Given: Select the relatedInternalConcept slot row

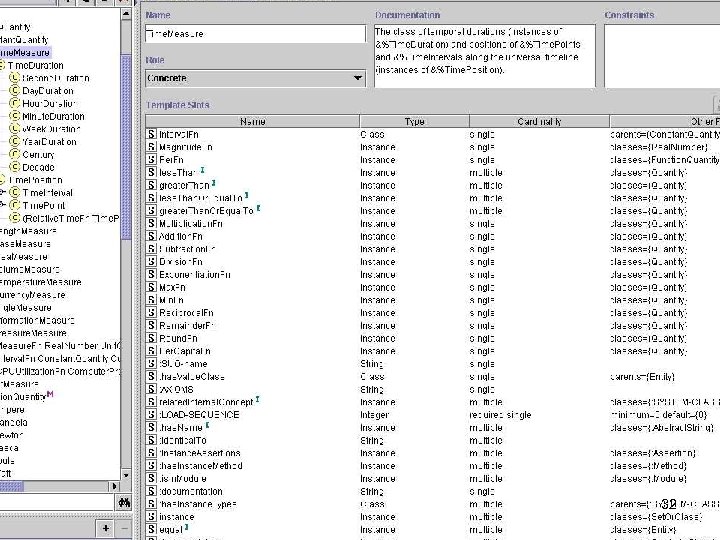Looking at the screenshot, I should pyautogui.click(x=433, y=402).
